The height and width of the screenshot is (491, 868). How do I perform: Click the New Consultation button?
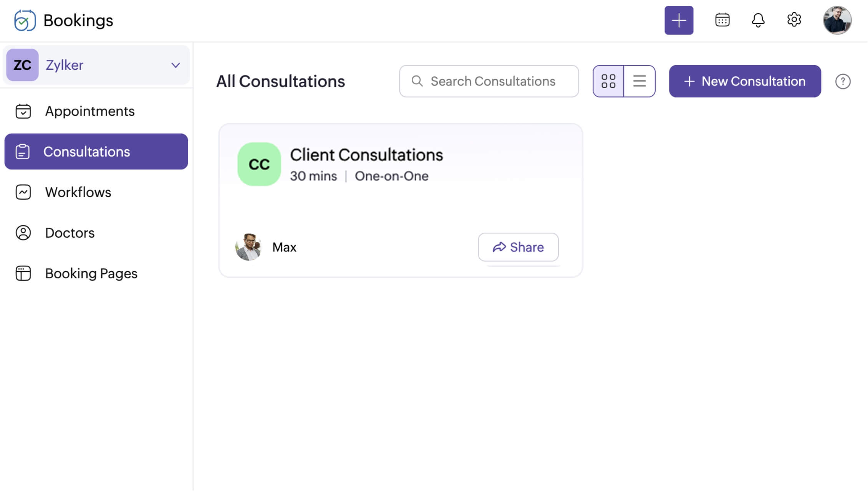click(744, 81)
